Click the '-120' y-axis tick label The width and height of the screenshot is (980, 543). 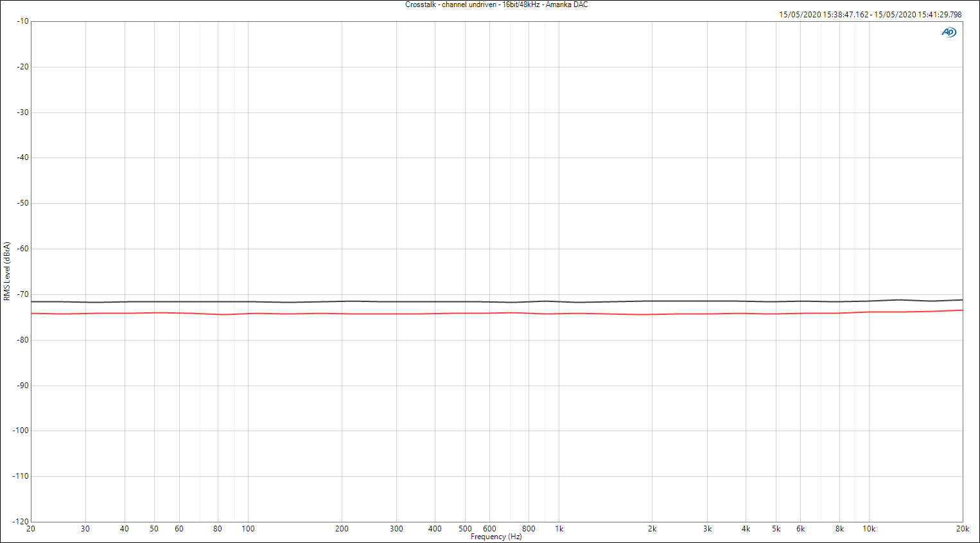[21, 522]
